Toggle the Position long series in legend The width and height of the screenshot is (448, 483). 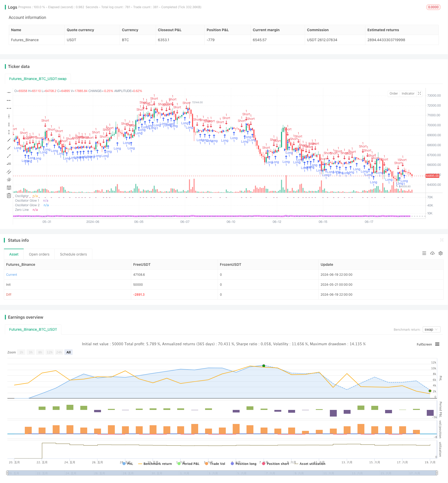pos(243,464)
